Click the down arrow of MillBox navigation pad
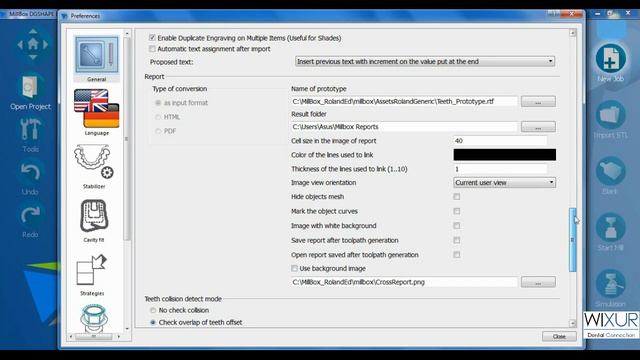 tap(33, 57)
